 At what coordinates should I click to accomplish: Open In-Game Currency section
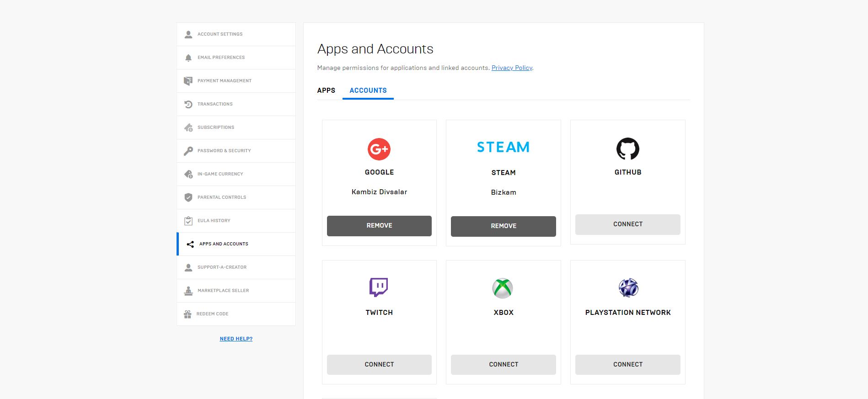(x=236, y=174)
